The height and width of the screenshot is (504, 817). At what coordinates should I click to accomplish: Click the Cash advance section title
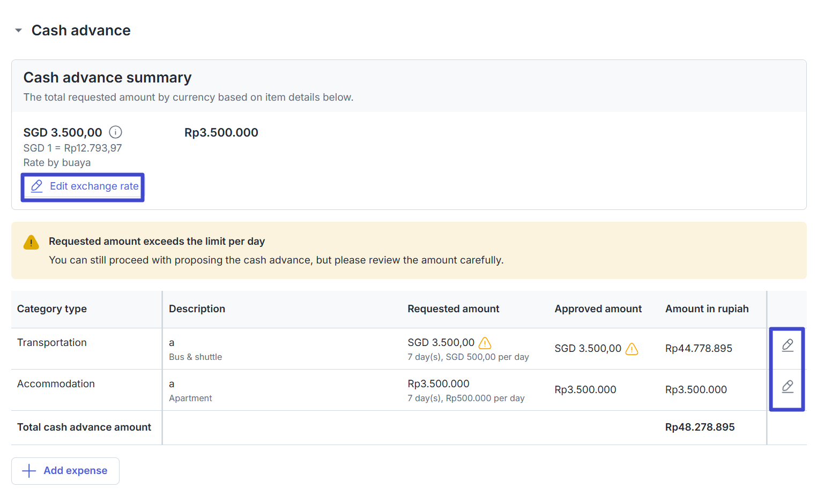click(x=81, y=31)
